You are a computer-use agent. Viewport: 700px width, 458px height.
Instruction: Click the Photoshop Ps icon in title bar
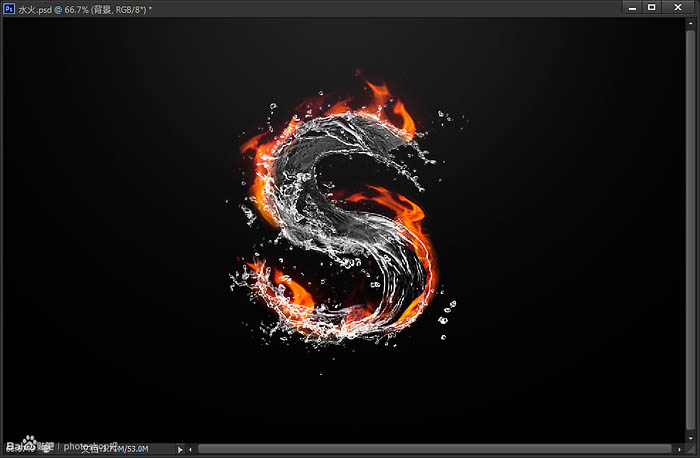9,8
